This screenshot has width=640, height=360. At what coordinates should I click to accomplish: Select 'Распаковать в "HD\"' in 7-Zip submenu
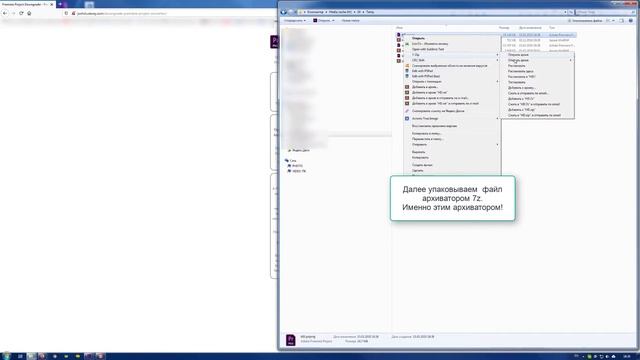click(x=522, y=77)
